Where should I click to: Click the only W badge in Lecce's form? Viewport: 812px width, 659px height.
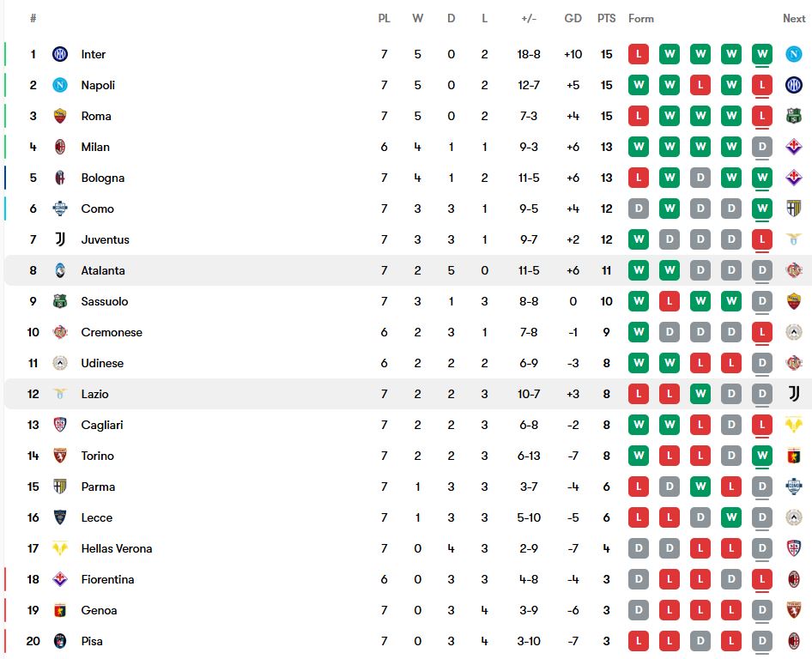click(730, 517)
